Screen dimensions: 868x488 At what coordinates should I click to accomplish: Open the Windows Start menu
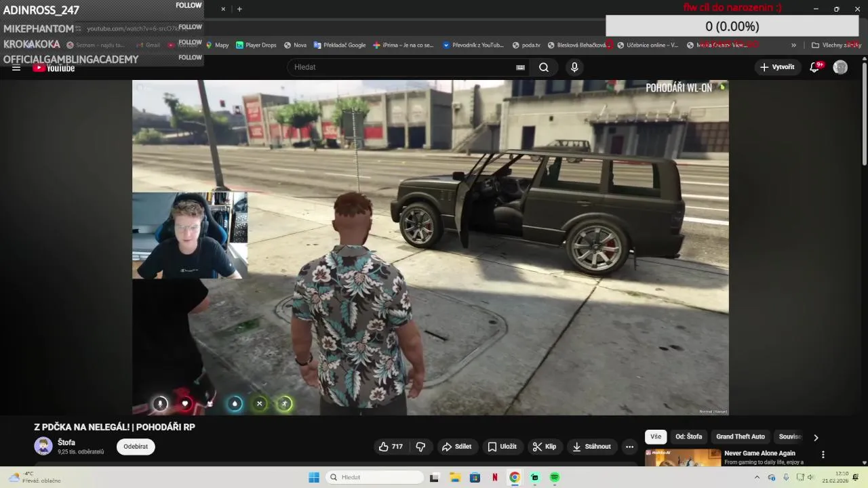click(314, 477)
